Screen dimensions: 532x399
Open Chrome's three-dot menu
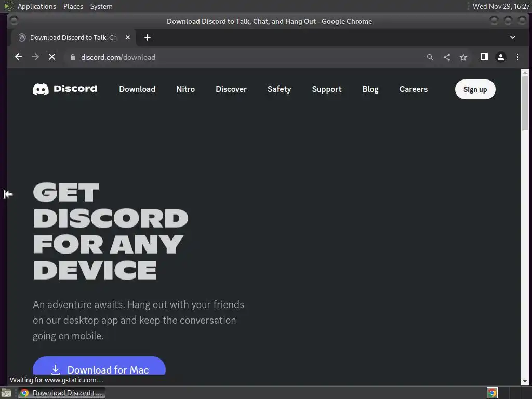pos(517,57)
